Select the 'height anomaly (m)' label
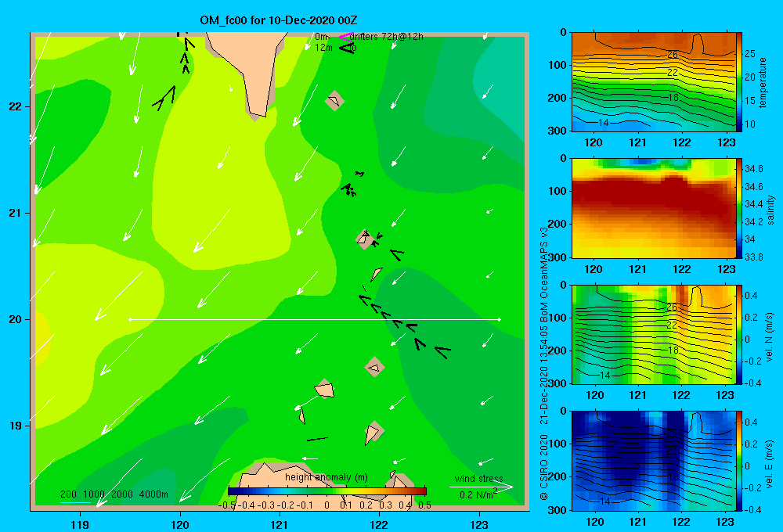Image resolution: width=783 pixels, height=532 pixels. [326, 477]
